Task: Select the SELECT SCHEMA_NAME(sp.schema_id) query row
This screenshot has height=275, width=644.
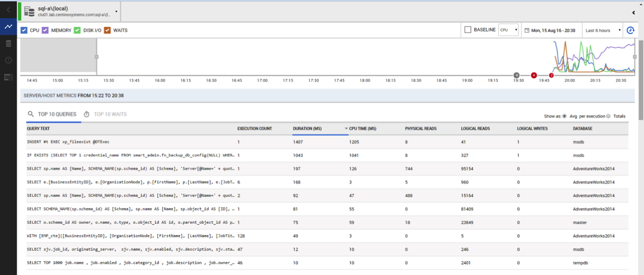Action: [x=327, y=209]
